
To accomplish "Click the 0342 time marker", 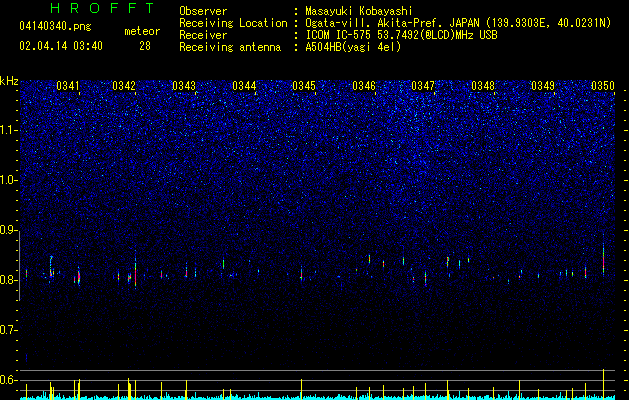I will coord(124,86).
